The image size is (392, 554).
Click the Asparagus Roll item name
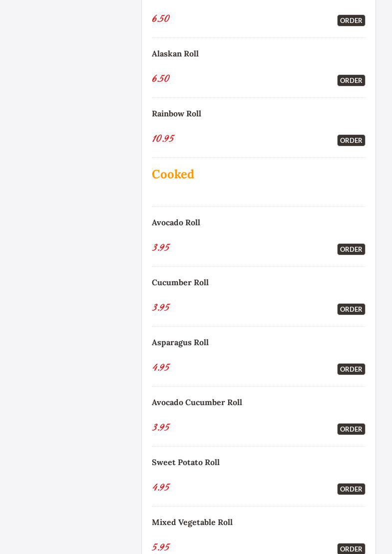click(x=180, y=343)
